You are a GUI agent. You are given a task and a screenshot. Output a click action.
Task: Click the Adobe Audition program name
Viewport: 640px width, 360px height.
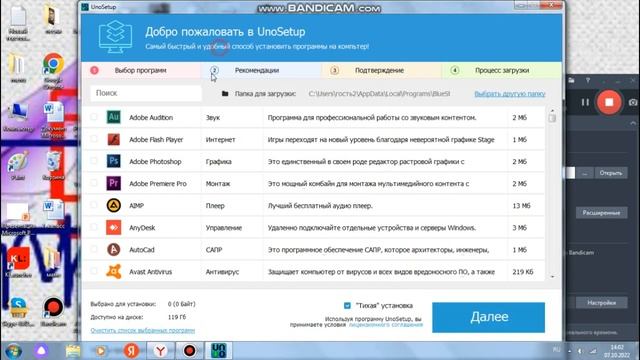[151, 118]
